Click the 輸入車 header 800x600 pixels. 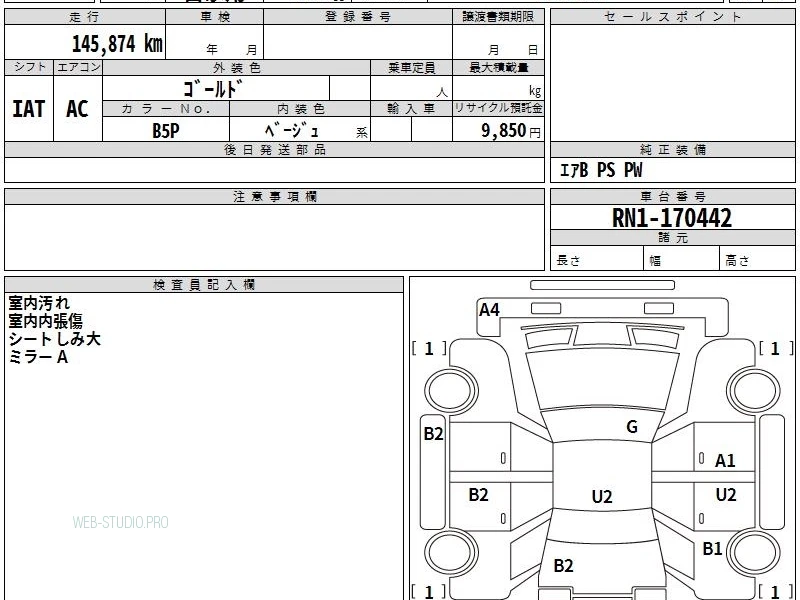pyautogui.click(x=411, y=109)
